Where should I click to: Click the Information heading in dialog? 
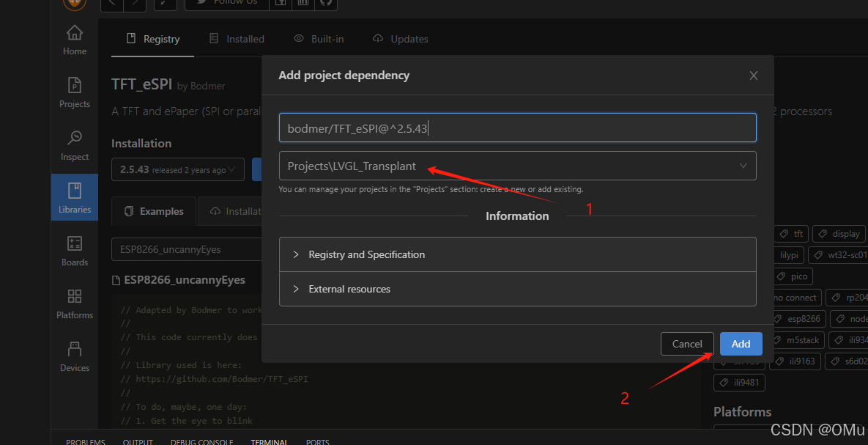517,216
